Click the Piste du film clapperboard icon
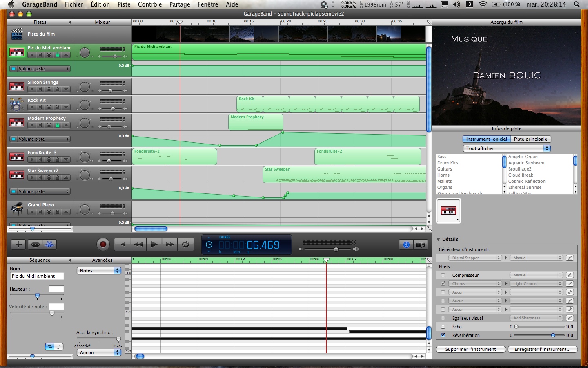588x368 pixels. point(17,34)
